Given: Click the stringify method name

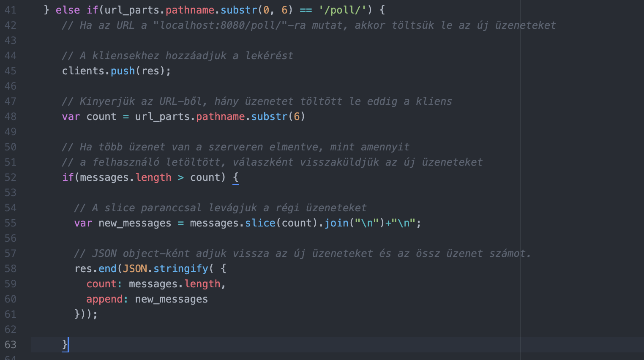Looking at the screenshot, I should pos(181,269).
